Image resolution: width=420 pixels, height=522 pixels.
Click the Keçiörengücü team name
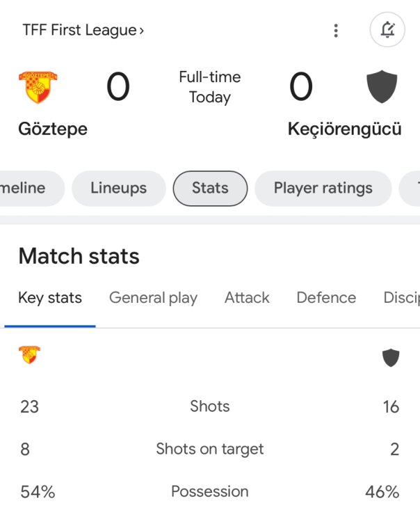pyautogui.click(x=344, y=129)
